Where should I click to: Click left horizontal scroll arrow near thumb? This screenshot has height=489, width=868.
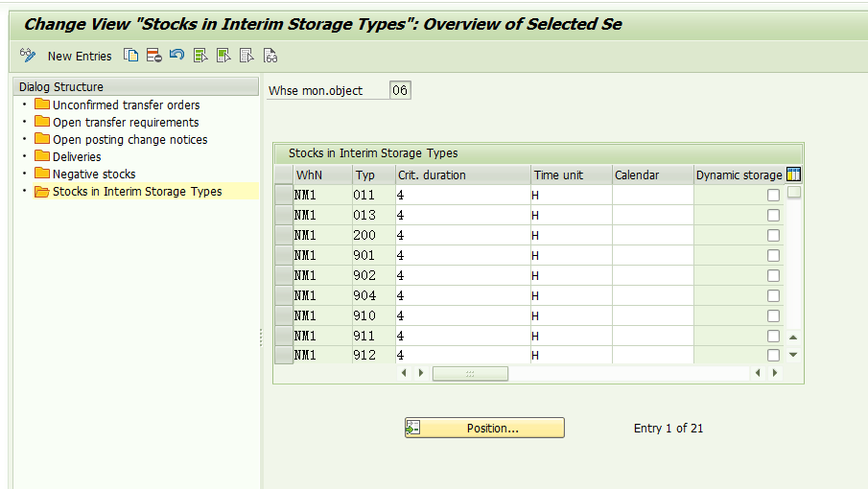pyautogui.click(x=404, y=373)
